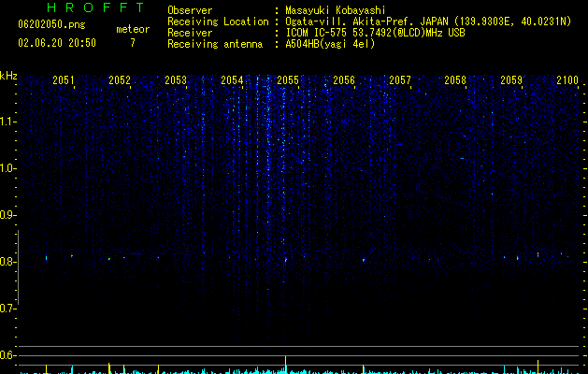Image resolution: width=588 pixels, height=374 pixels.
Task: Click the Observer field label
Action: click(190, 10)
